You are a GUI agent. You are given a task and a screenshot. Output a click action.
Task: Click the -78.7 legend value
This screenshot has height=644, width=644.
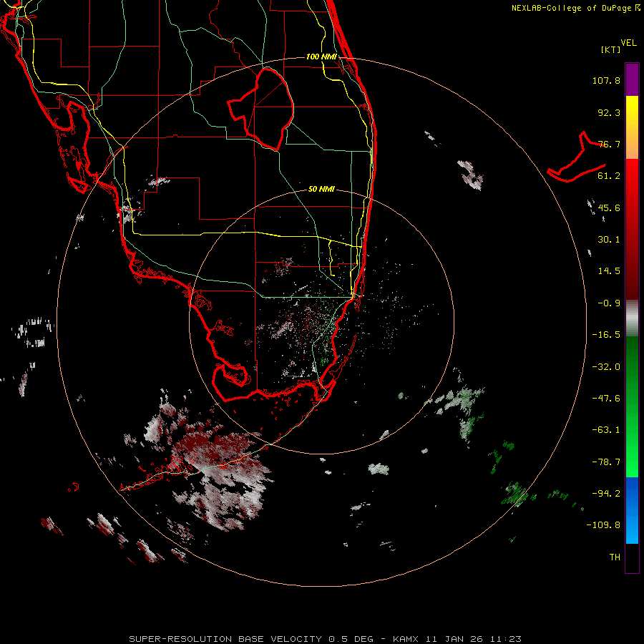(606, 462)
